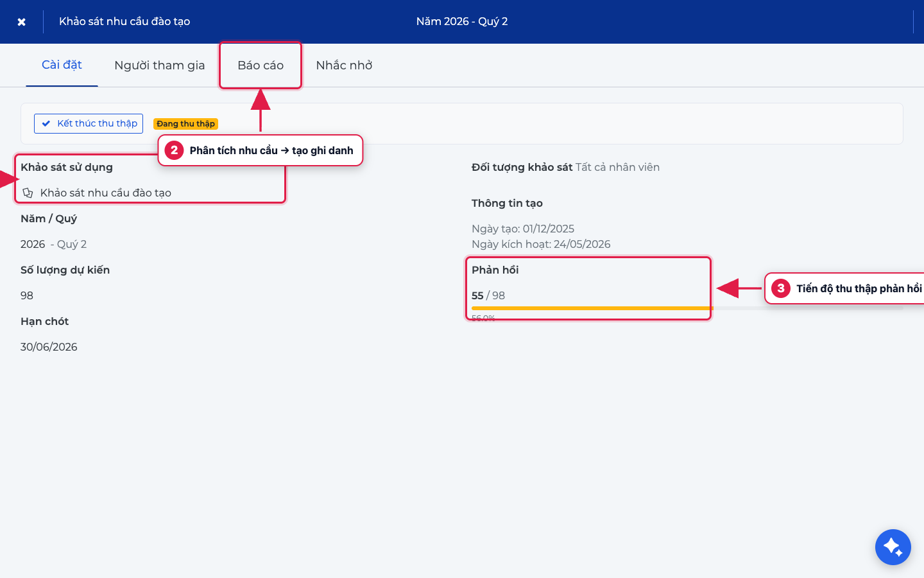Click the Tất cả nhân viên value
924x578 pixels.
pos(617,167)
